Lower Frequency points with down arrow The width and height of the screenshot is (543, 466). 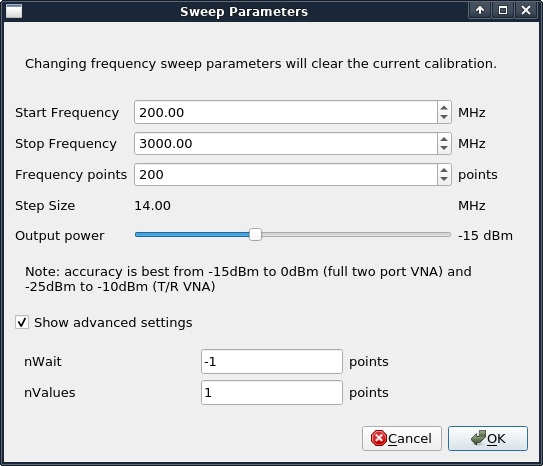click(x=444, y=180)
